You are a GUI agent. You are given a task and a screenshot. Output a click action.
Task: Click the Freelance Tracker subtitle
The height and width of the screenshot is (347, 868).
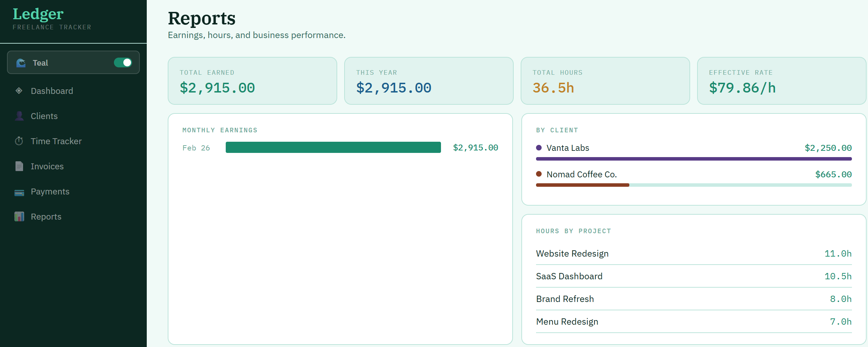point(52,27)
